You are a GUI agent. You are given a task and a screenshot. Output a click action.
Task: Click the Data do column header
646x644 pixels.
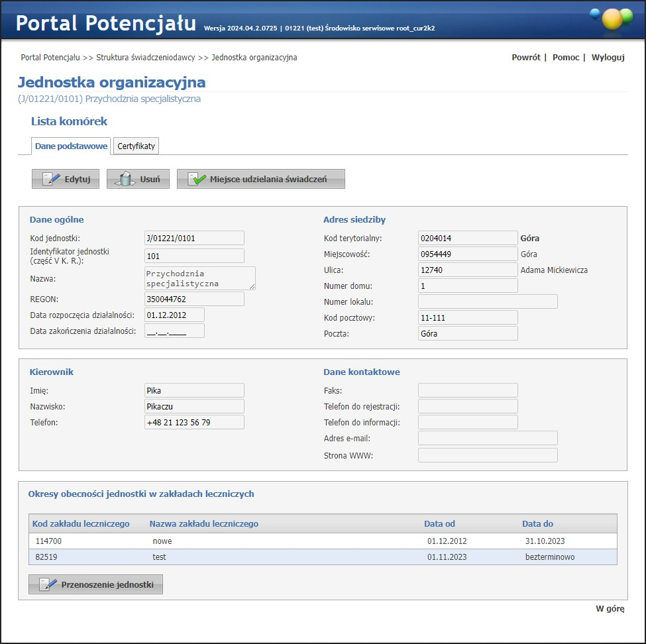point(537,523)
